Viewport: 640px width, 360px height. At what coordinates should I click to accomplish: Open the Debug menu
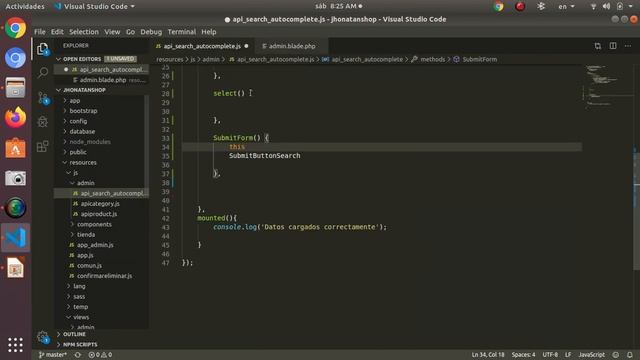tap(151, 32)
